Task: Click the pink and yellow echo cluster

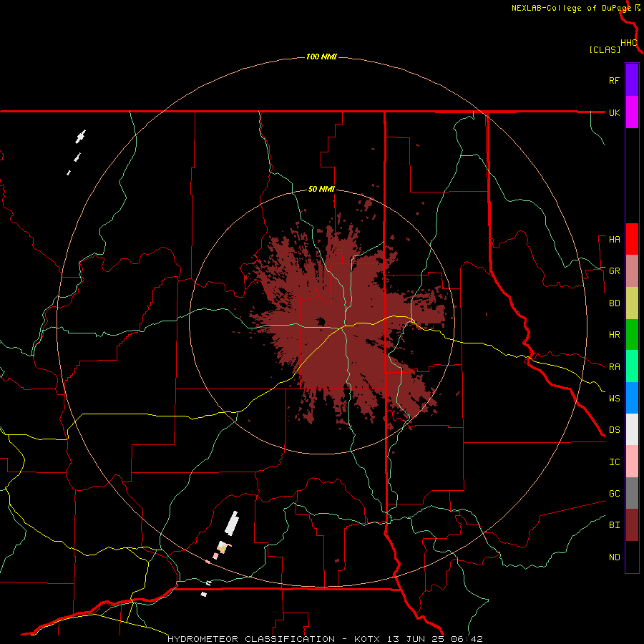Action: click(223, 548)
